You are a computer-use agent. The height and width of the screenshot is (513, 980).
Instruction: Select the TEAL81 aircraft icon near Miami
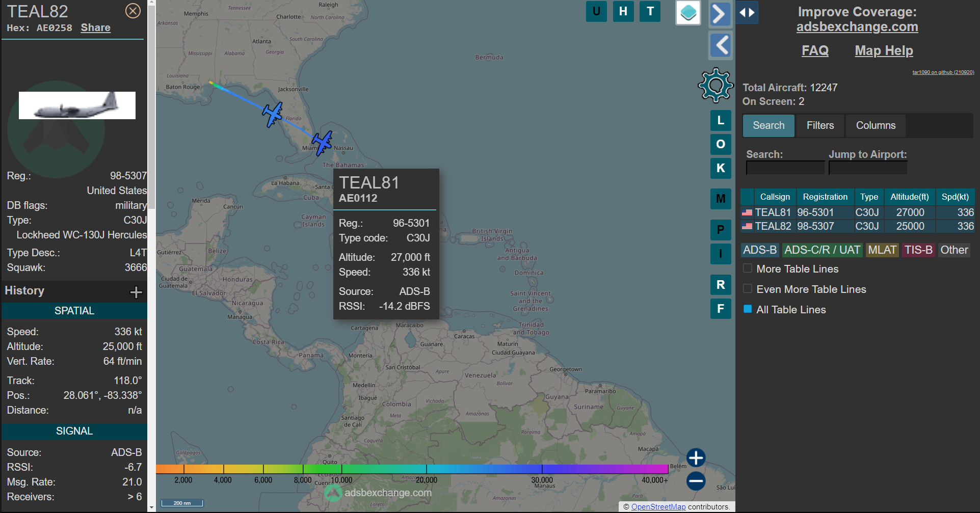[x=322, y=143]
